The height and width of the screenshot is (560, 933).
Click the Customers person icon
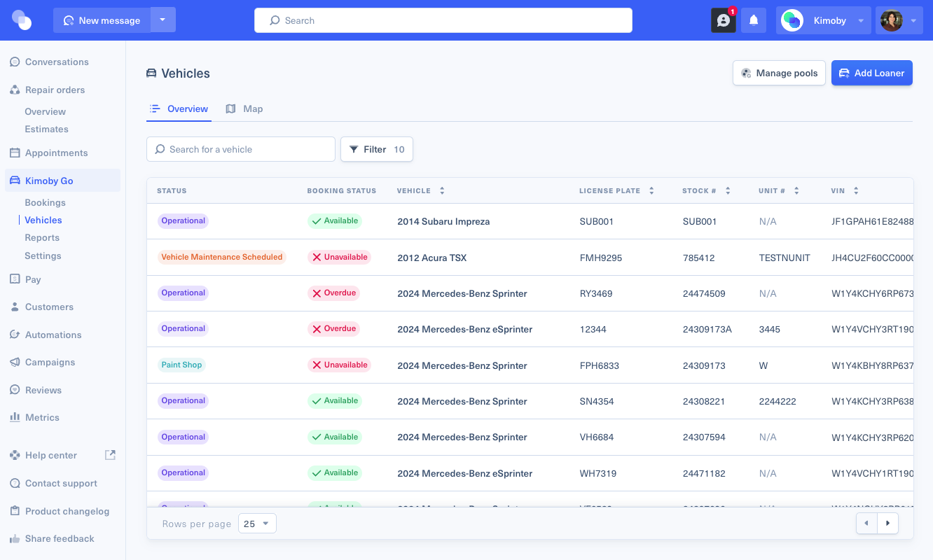15,307
